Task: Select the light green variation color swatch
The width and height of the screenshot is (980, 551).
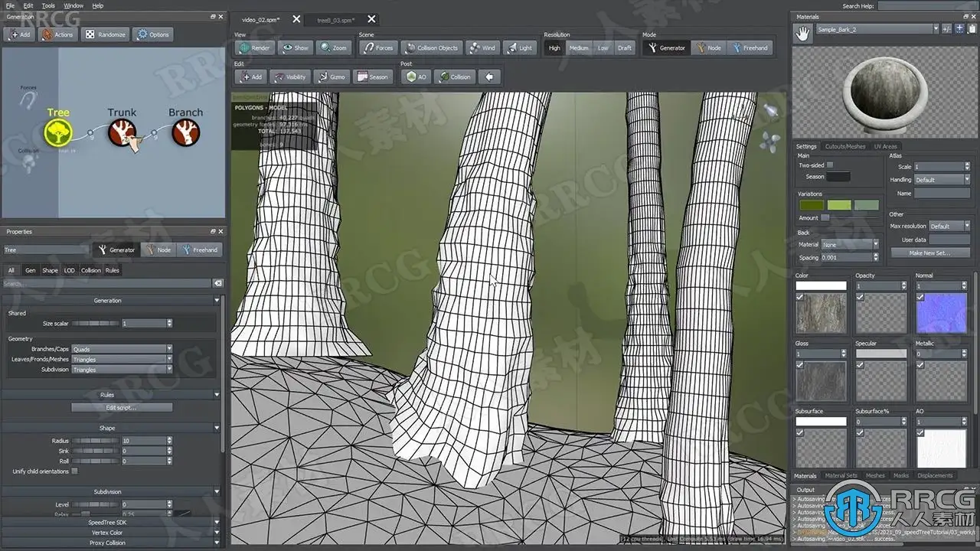Action: click(839, 205)
